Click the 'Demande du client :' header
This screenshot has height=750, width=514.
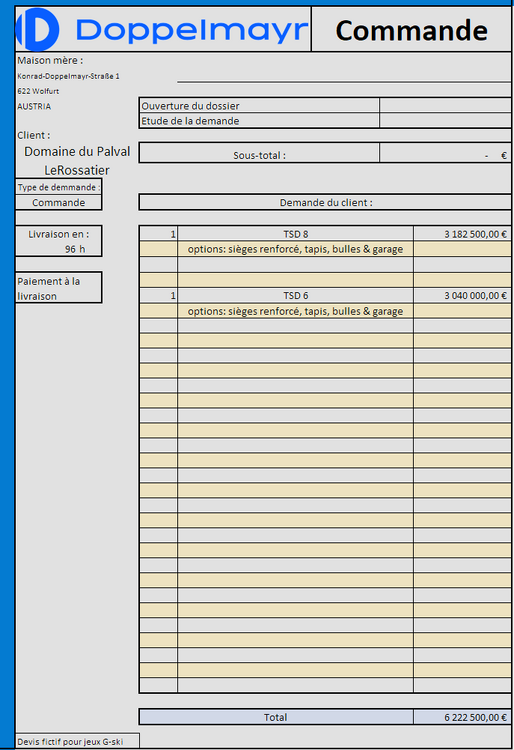(325, 202)
